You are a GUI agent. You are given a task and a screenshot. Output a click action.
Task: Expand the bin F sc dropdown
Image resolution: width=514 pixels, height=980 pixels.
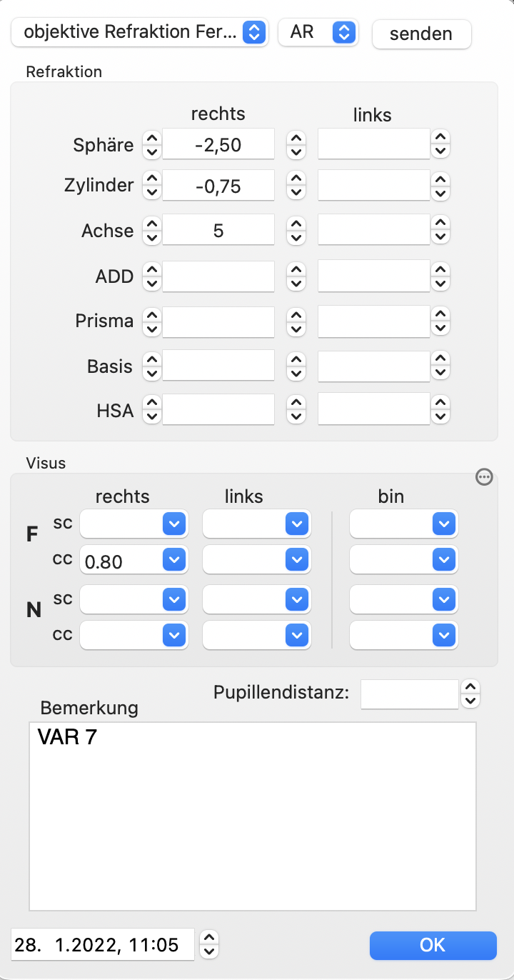403,524
